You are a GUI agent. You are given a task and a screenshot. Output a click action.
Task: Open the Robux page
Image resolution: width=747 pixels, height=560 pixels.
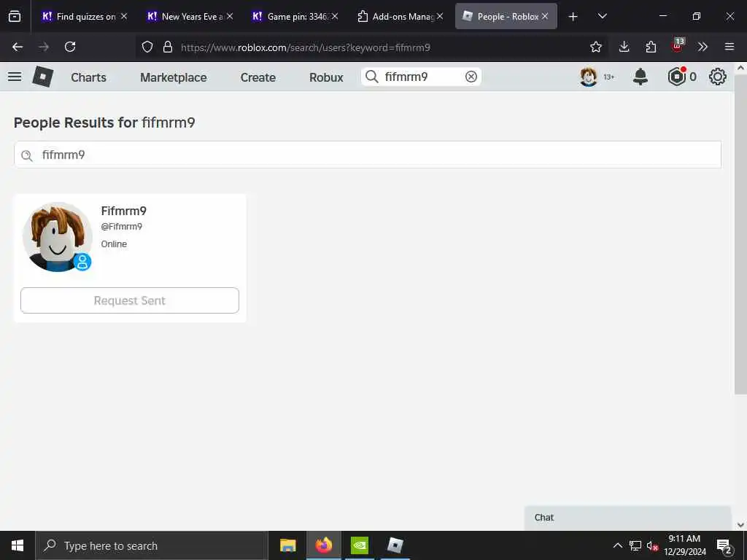[326, 77]
